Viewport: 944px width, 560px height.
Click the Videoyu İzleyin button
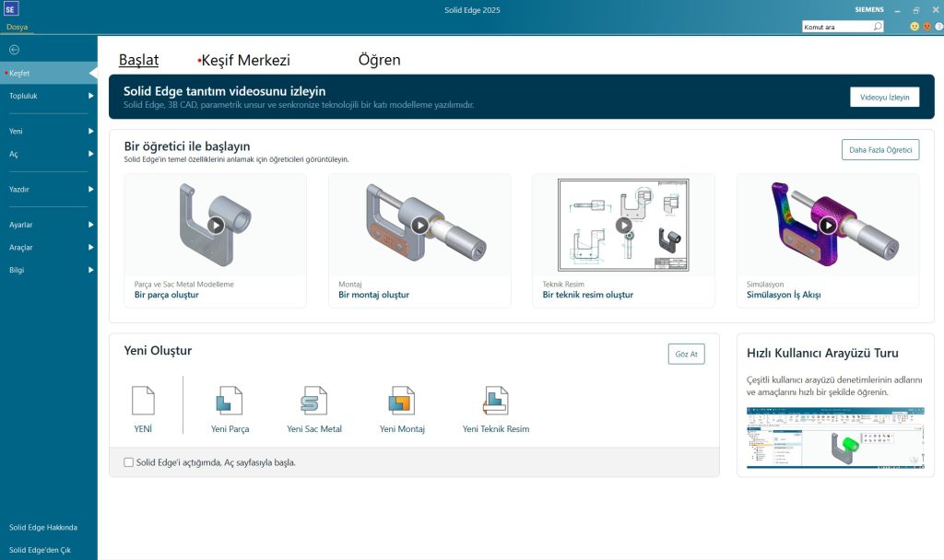tap(884, 97)
